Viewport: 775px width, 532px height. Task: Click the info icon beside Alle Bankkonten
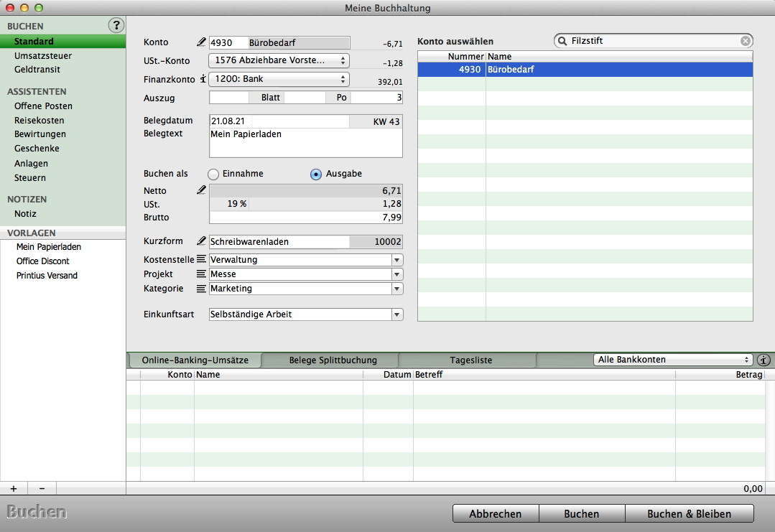click(x=763, y=360)
